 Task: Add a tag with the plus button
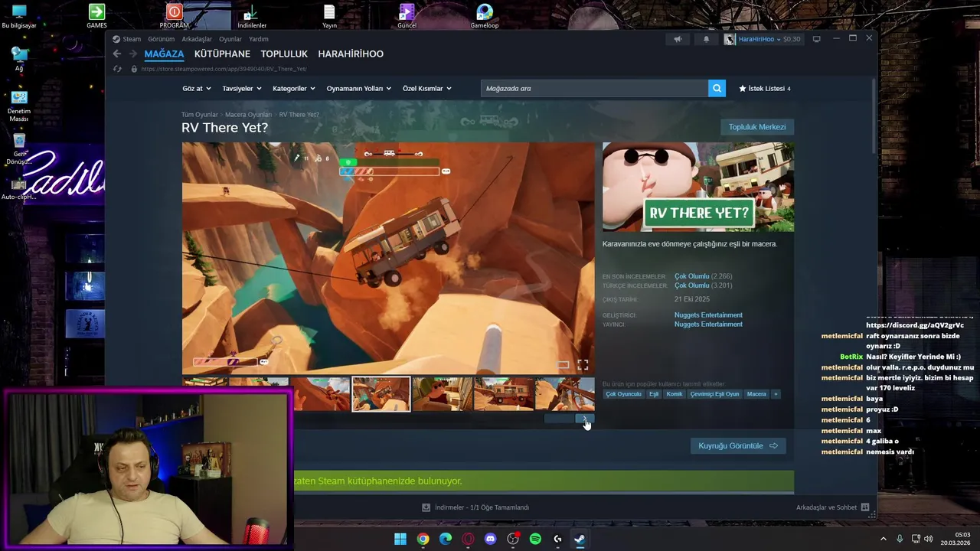[x=776, y=394]
